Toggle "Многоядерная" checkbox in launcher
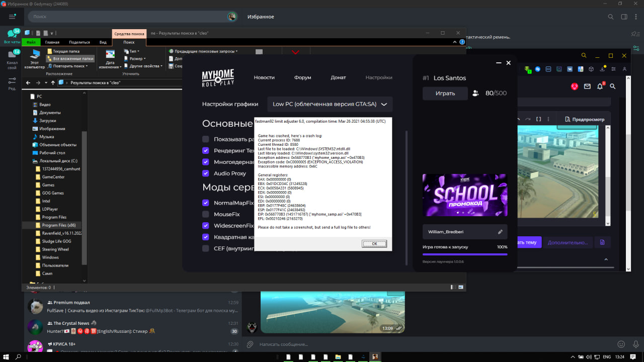644x362 pixels. point(205,162)
